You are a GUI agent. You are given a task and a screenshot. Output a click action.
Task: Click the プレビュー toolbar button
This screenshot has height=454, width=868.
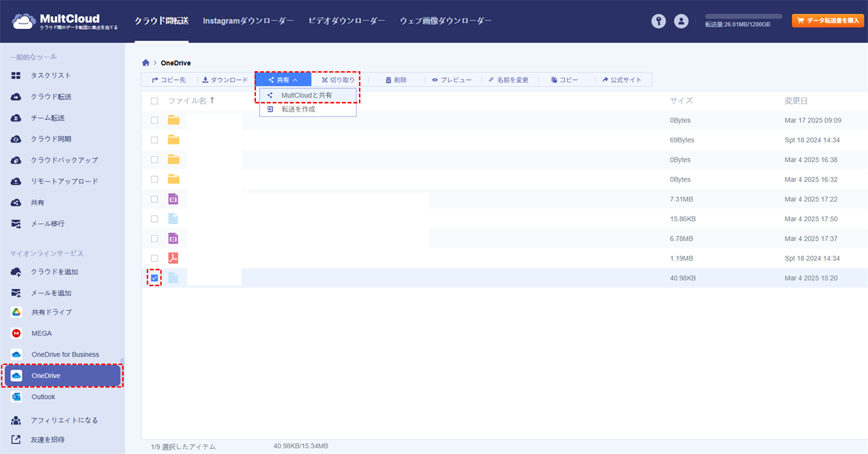(451, 80)
